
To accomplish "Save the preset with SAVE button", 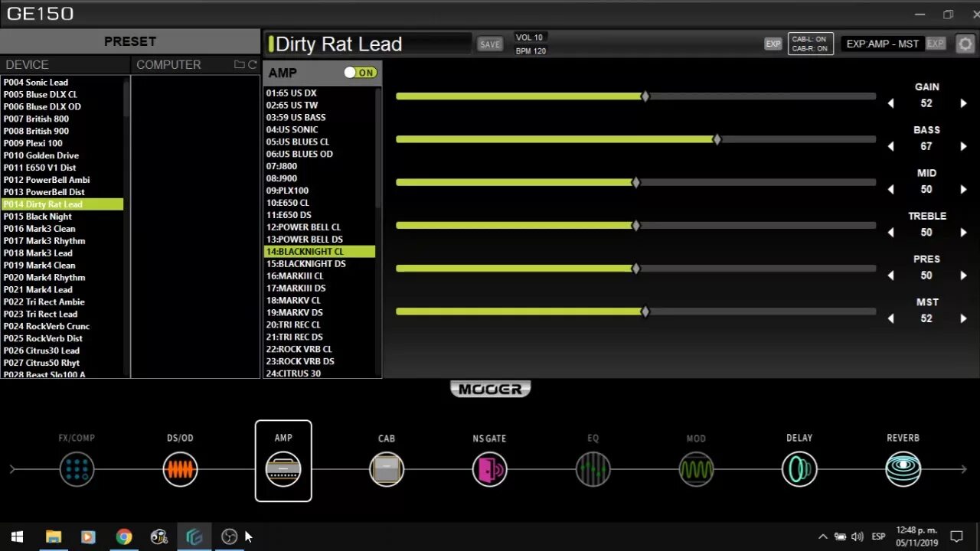I will [490, 44].
